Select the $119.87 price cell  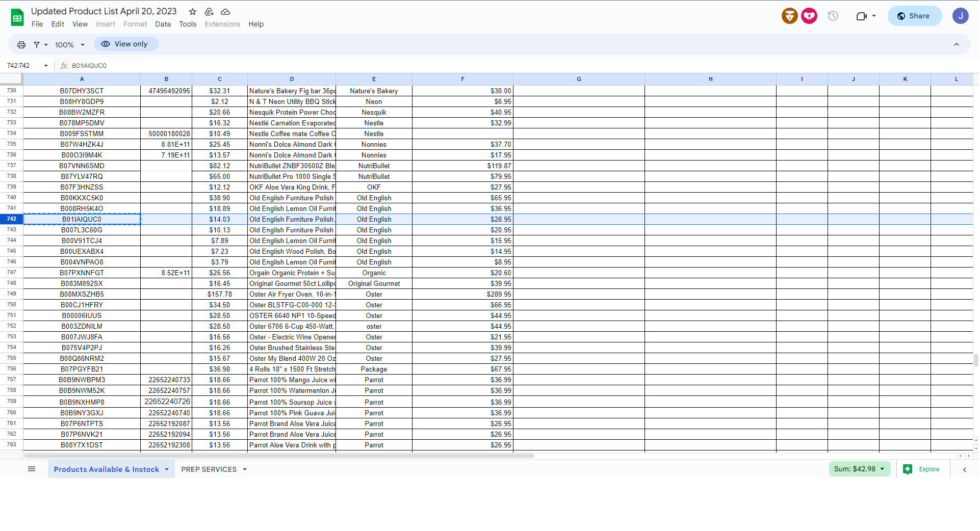[x=462, y=166]
